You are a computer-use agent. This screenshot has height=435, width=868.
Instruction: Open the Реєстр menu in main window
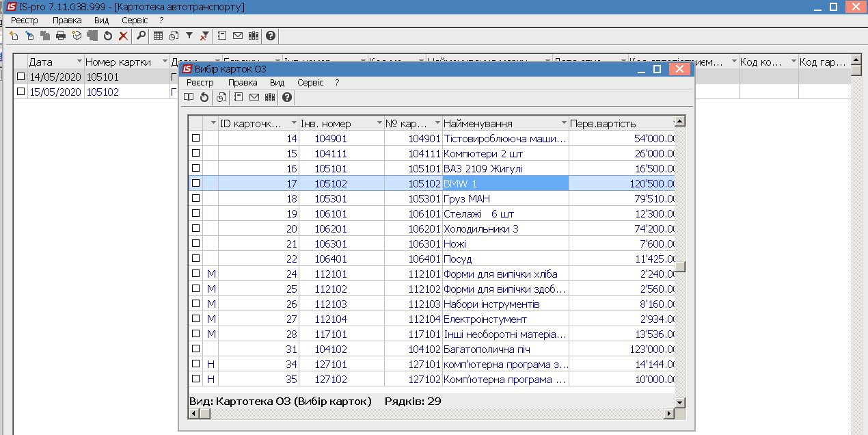coord(25,21)
